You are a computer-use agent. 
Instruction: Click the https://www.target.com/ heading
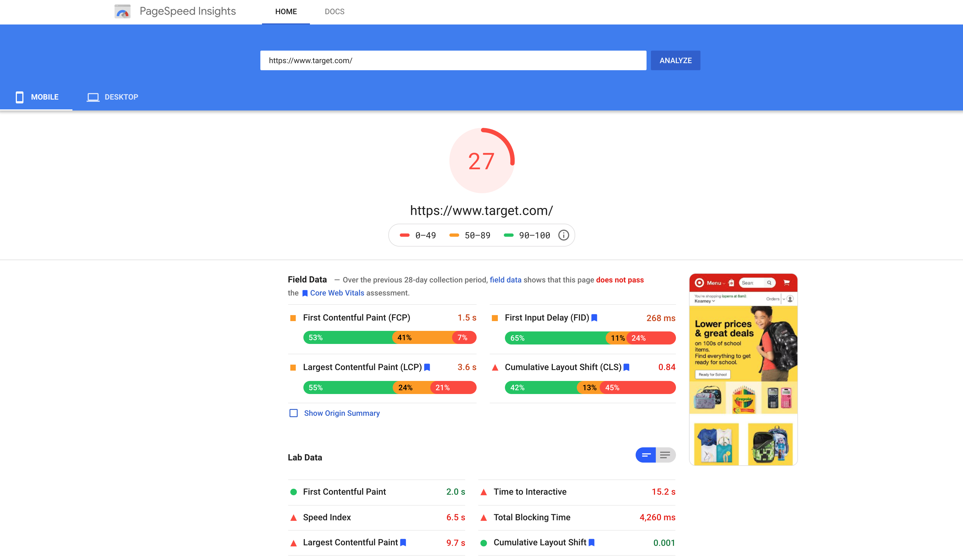click(x=481, y=210)
